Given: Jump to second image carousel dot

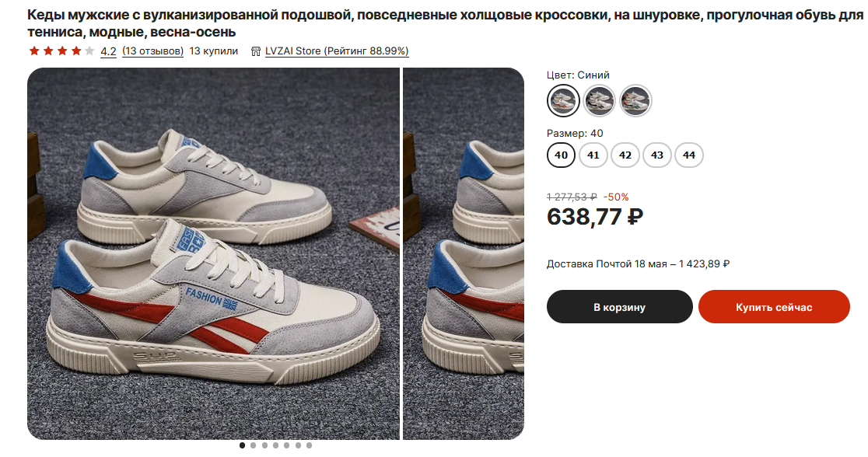Looking at the screenshot, I should [x=253, y=445].
